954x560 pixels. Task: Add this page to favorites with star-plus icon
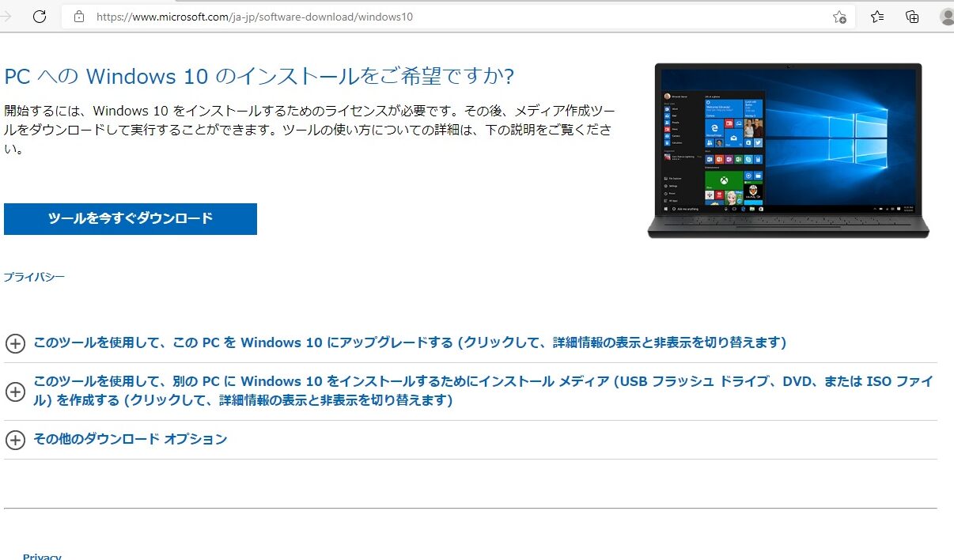[839, 17]
